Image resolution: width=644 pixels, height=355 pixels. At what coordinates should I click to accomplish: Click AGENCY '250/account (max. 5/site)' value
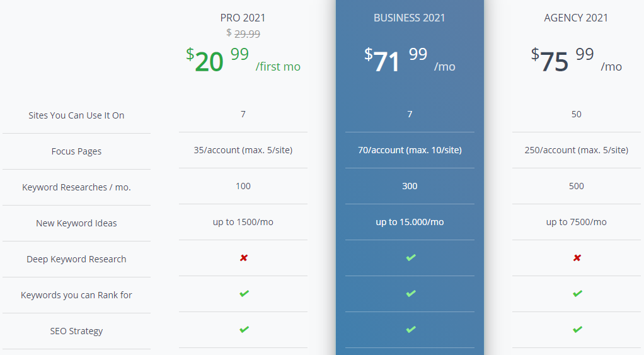pyautogui.click(x=576, y=150)
